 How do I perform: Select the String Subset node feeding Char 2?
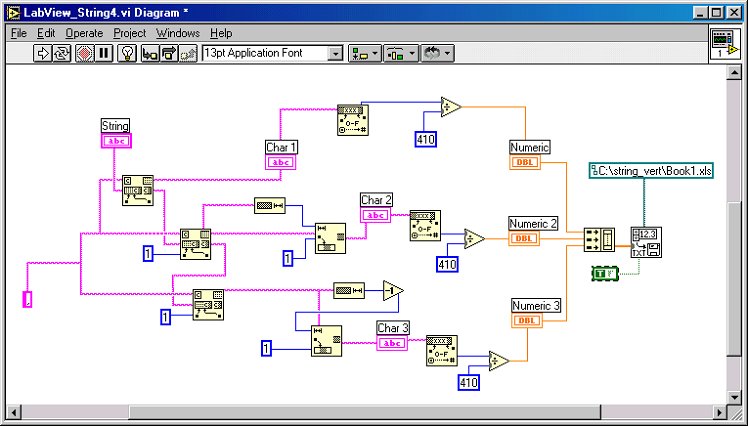click(330, 238)
